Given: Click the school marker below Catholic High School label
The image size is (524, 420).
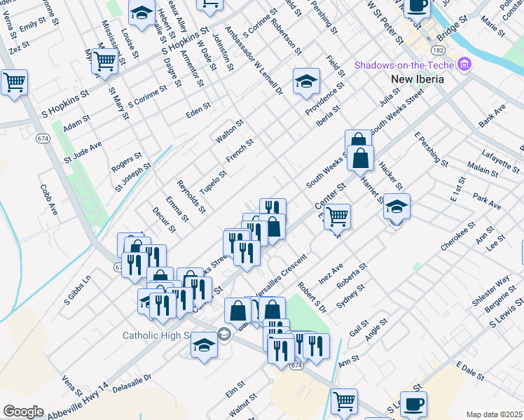Looking at the screenshot, I should (204, 346).
